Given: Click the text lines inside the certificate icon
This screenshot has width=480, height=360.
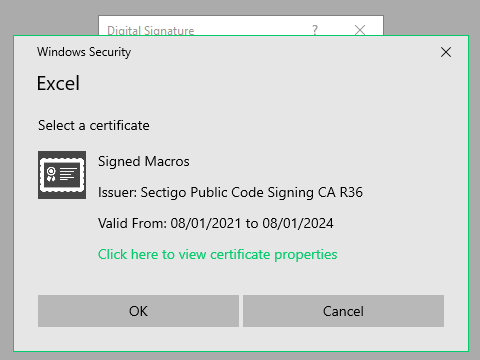Looking at the screenshot, I should (x=68, y=174).
